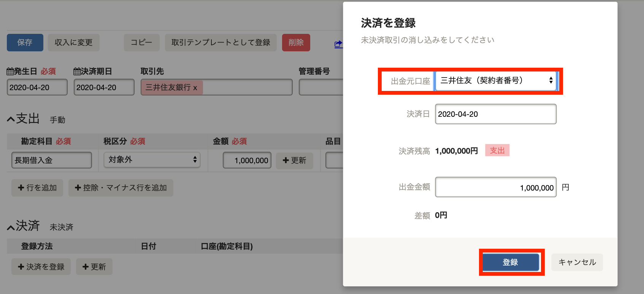Click the 品目 input field
Screen dimensions: 644x294
334,160
